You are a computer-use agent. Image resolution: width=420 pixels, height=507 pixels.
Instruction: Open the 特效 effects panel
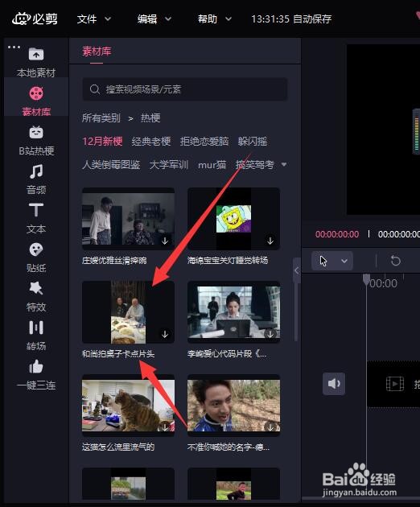pyautogui.click(x=36, y=296)
